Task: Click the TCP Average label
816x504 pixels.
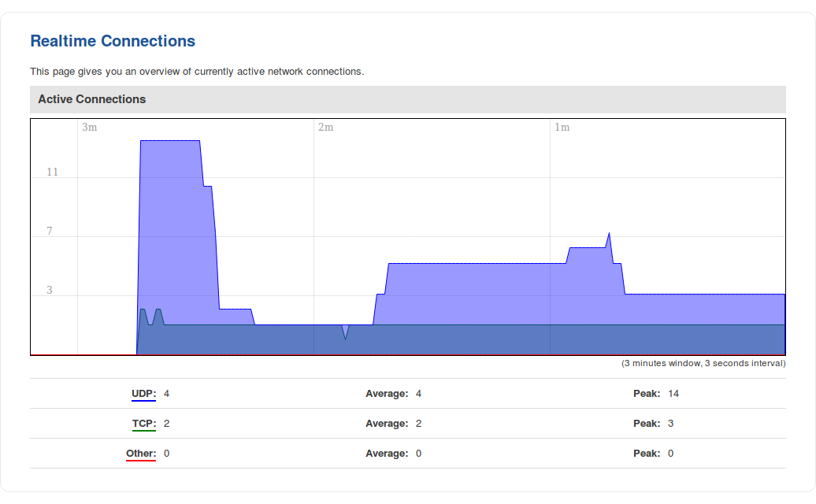Action: (x=387, y=423)
